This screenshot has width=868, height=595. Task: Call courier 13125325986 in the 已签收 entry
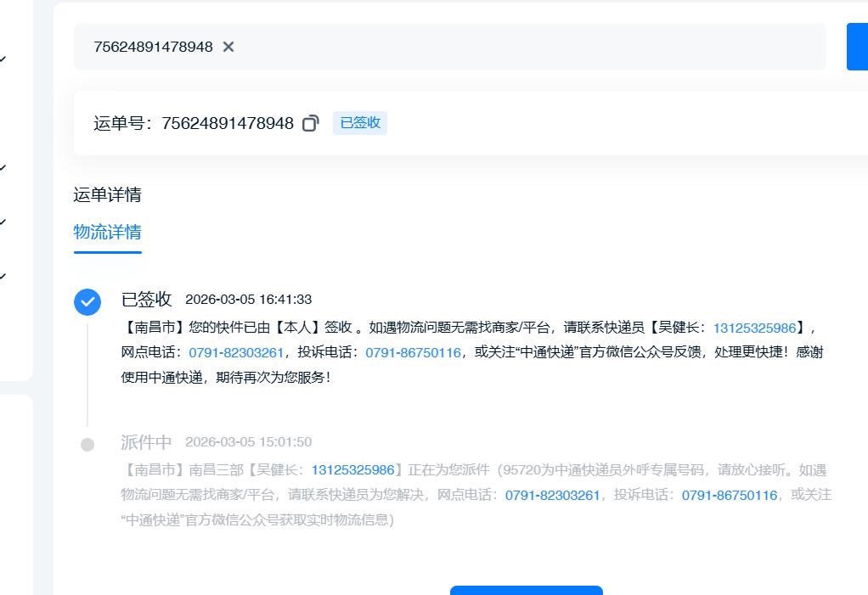pyautogui.click(x=754, y=328)
